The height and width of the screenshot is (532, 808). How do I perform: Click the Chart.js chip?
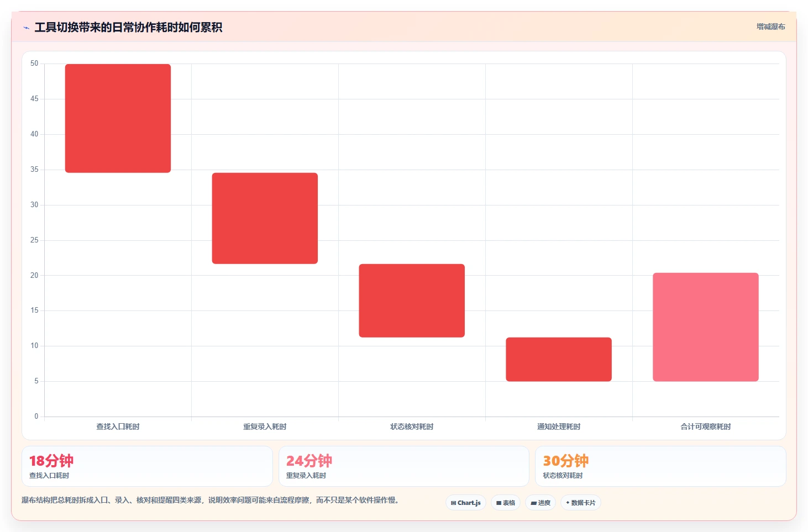click(x=466, y=503)
